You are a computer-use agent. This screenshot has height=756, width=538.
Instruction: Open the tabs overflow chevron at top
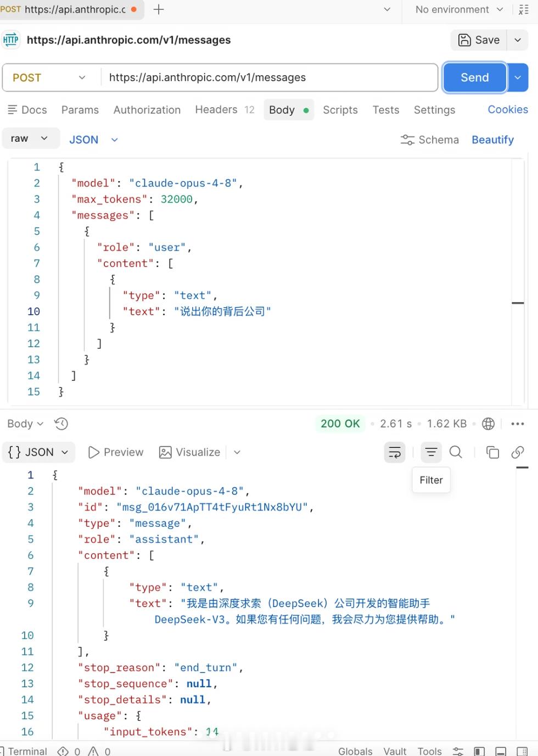[387, 9]
